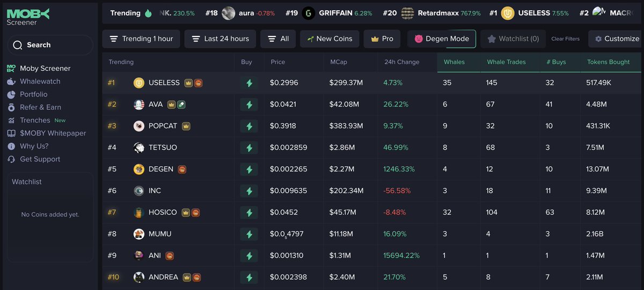Click MUMU coin avatar
The height and width of the screenshot is (290, 644).
[139, 234]
